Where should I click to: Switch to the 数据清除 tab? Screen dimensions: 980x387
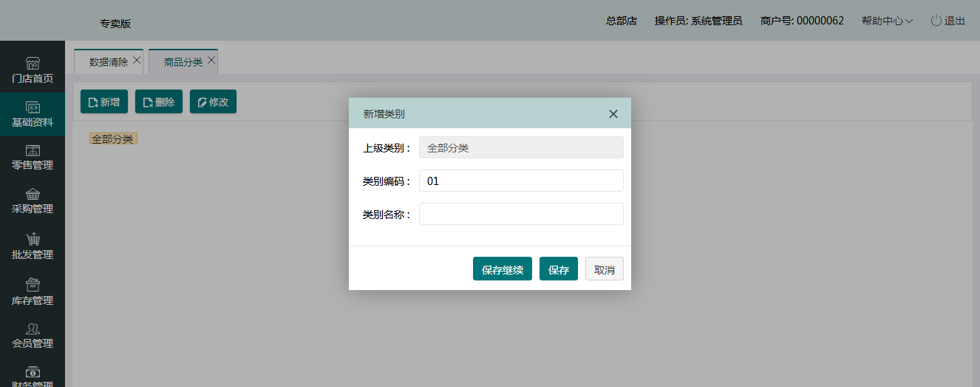point(108,62)
